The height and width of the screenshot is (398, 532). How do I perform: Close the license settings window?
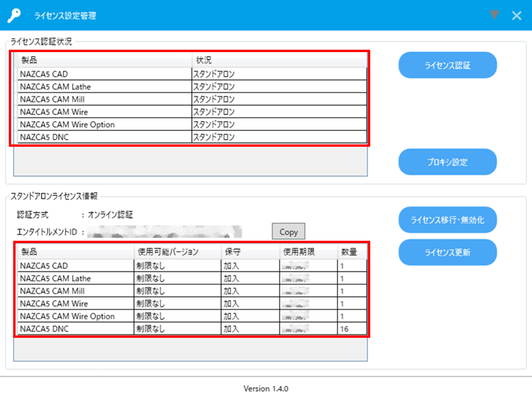pos(516,16)
